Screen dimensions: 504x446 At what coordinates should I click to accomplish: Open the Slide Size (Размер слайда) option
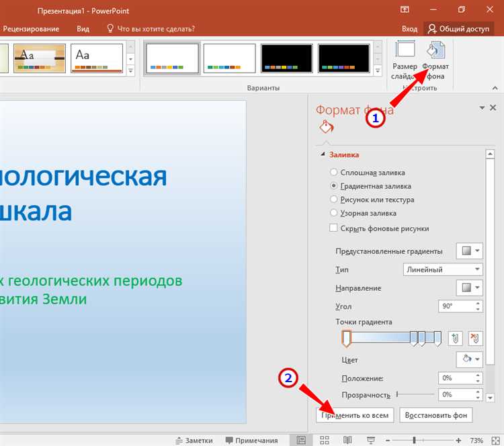coord(405,60)
